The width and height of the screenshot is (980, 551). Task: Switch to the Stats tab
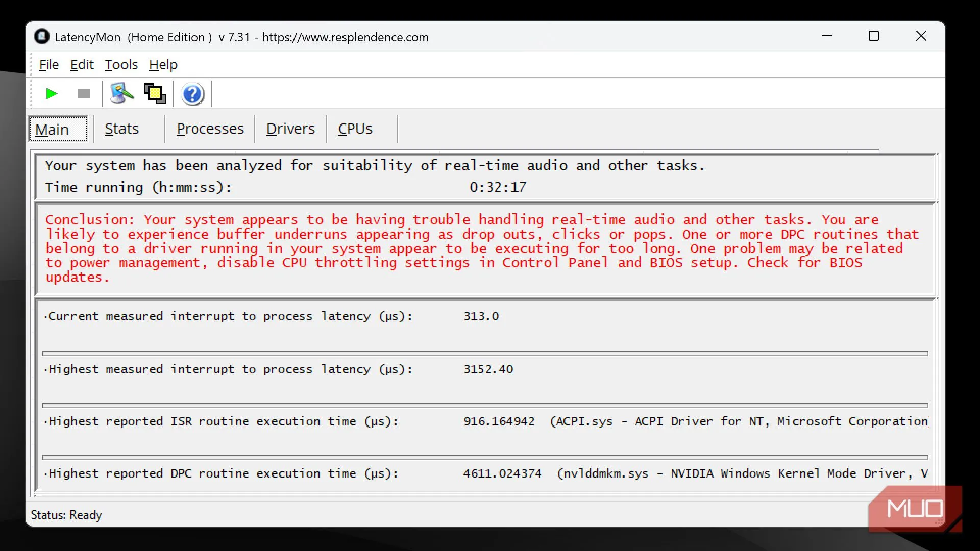[121, 129]
